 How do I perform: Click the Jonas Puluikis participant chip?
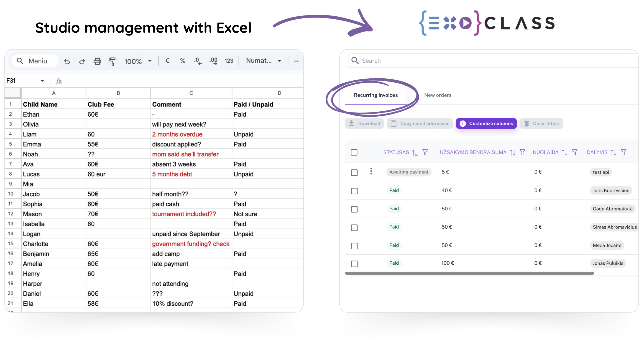coord(608,263)
